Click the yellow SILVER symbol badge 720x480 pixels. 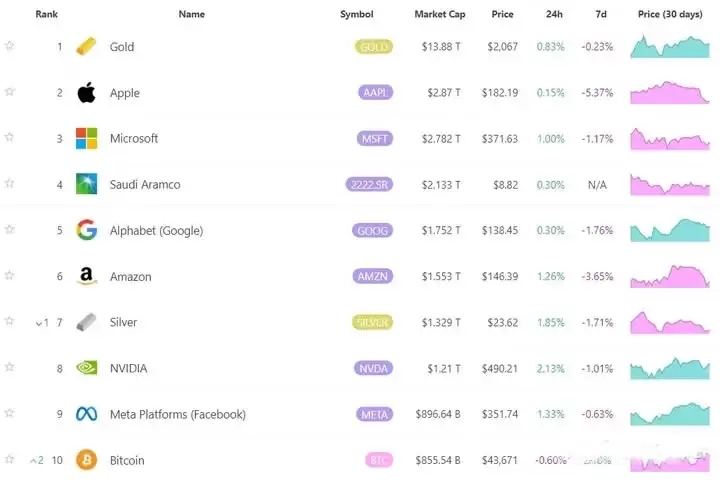(374, 322)
